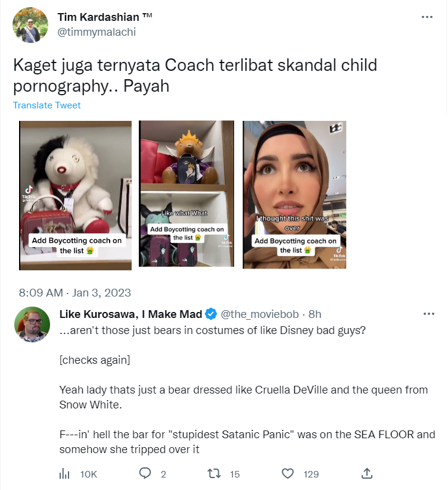
Task: Open the Cruella bear image thumbnail
Action: [x=75, y=195]
